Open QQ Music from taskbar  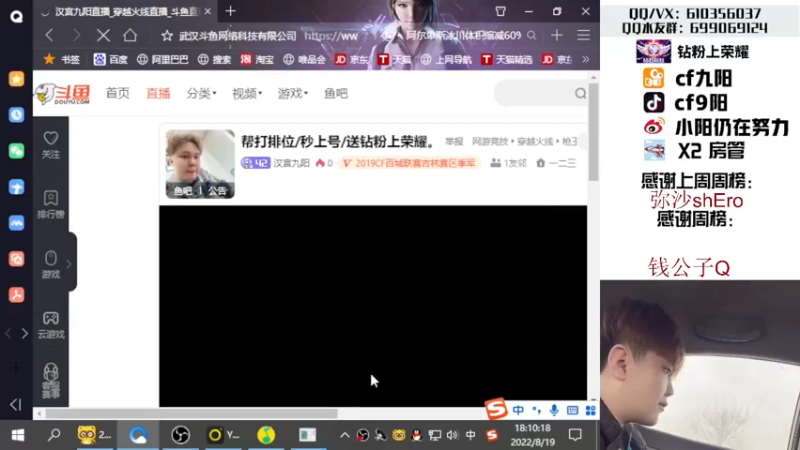266,435
